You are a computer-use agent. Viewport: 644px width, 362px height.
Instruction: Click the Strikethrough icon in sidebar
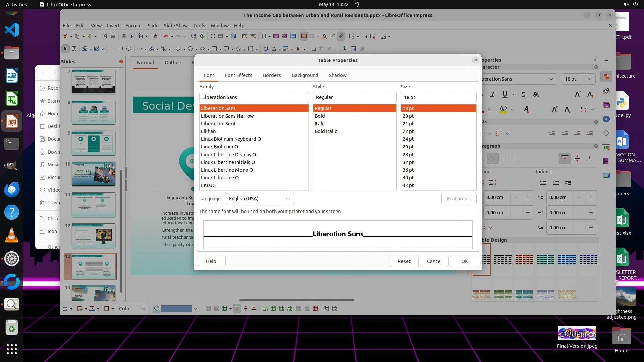pyautogui.click(x=523, y=94)
